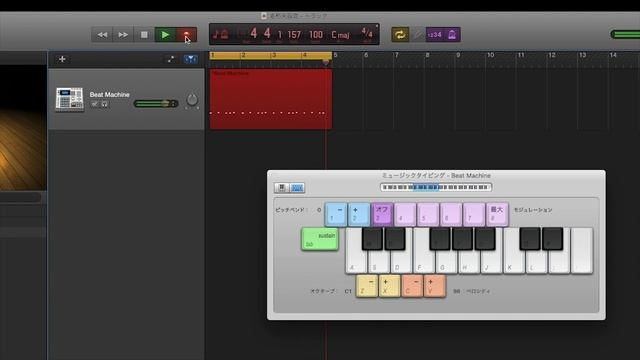Click the bar position value in LCD
The width and height of the screenshot is (640, 360).
254,33
